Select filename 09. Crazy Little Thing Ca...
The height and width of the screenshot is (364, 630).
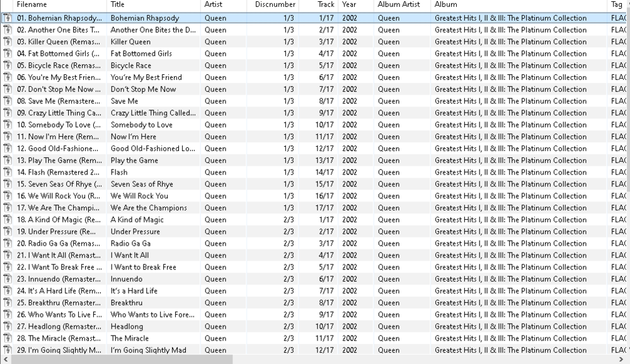pyautogui.click(x=59, y=113)
